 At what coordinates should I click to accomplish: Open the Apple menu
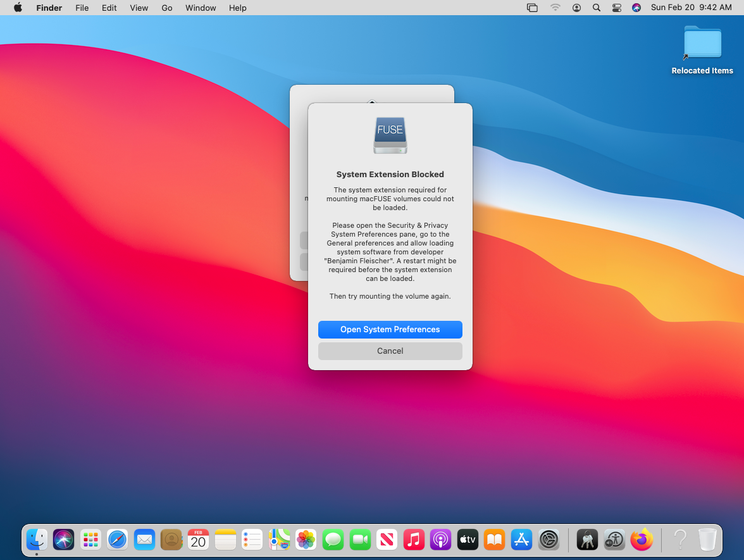point(18,8)
